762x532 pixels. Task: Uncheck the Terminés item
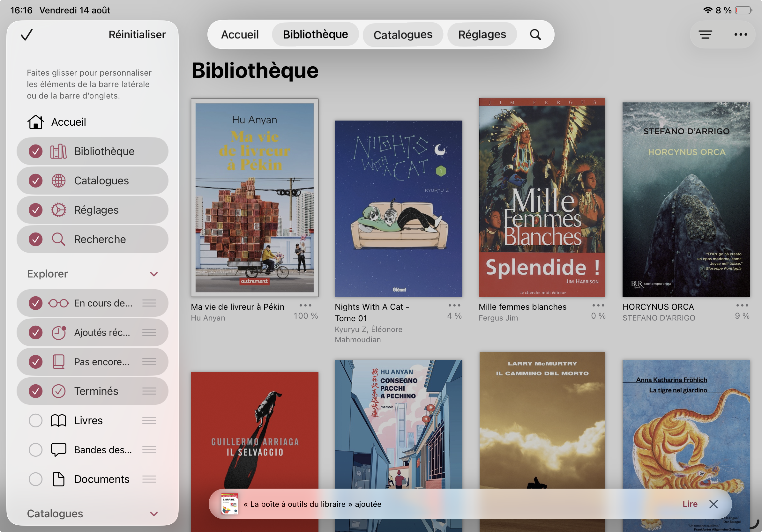tap(35, 391)
